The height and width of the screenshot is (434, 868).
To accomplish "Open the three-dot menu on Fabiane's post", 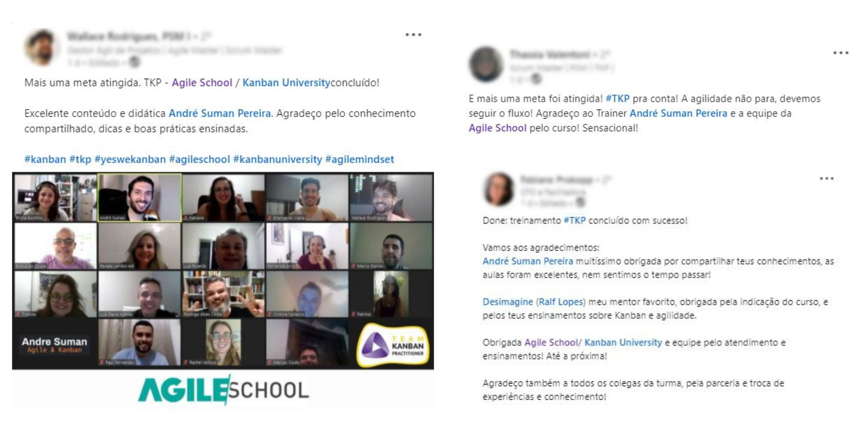I will coord(826,179).
